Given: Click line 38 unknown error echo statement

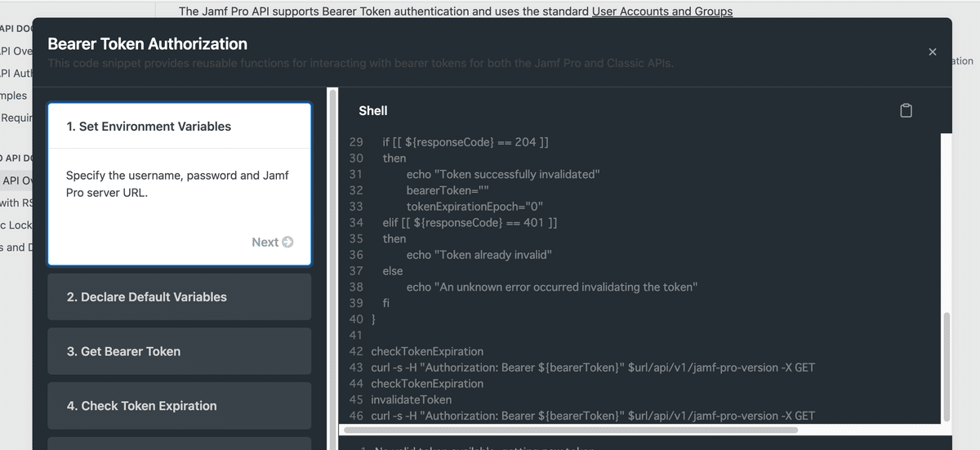Looking at the screenshot, I should pos(552,287).
